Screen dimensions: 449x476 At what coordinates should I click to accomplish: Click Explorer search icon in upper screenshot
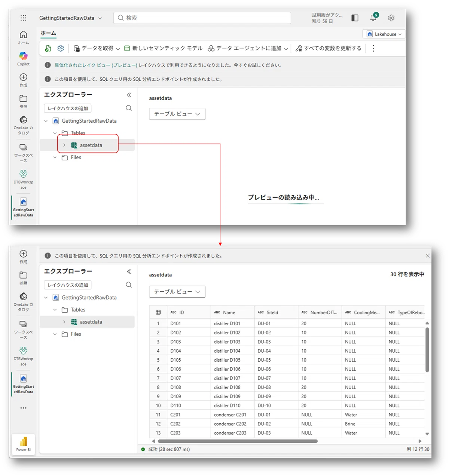(x=129, y=108)
